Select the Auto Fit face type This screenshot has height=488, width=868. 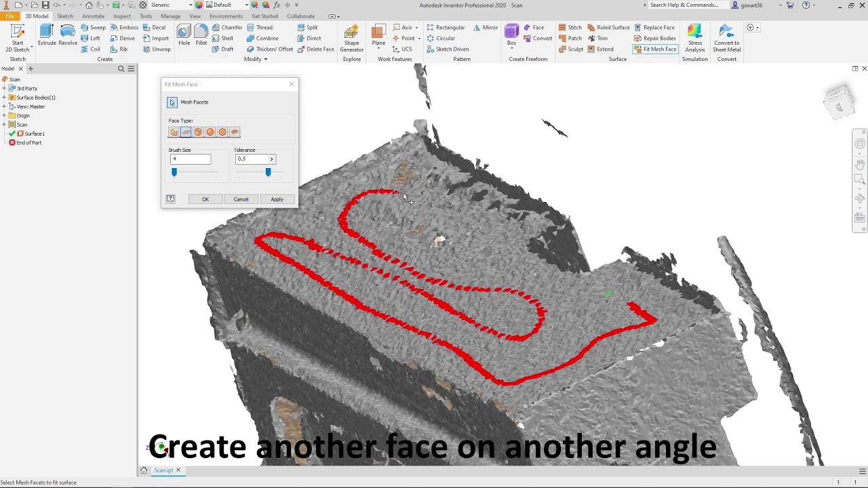pos(174,132)
